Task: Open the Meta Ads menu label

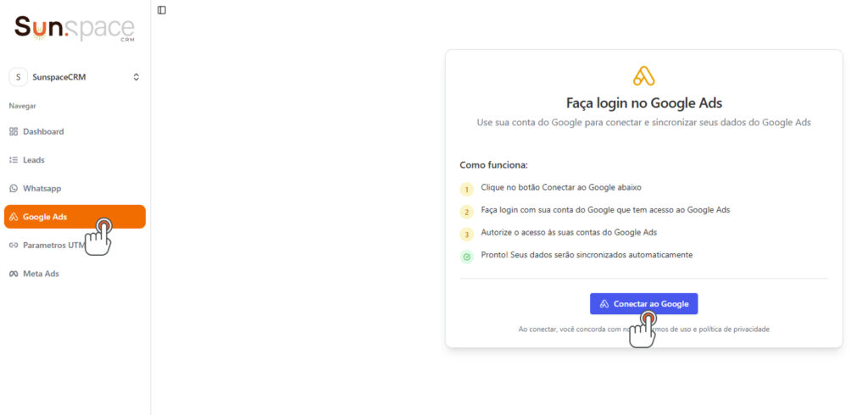Action: pos(41,274)
